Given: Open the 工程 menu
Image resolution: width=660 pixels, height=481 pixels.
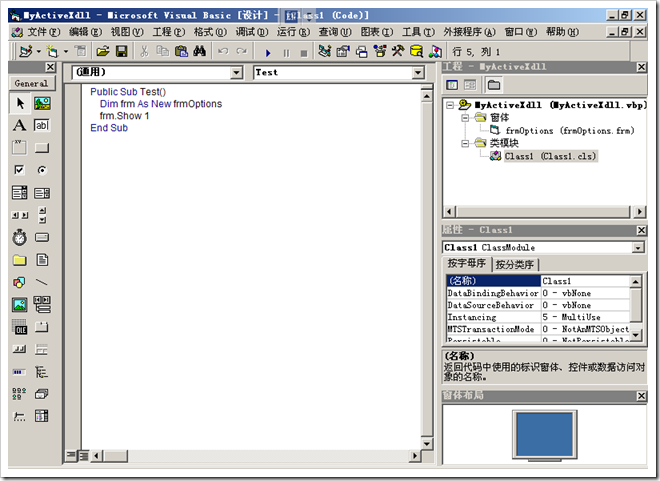Looking at the screenshot, I should pyautogui.click(x=169, y=32).
